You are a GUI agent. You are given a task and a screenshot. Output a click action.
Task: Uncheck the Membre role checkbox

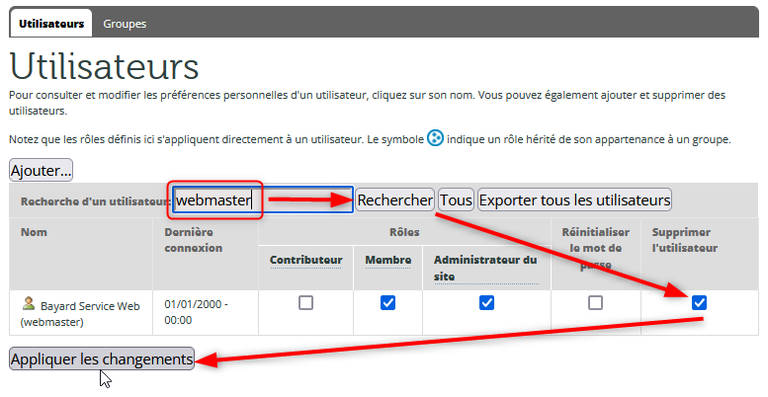[387, 303]
